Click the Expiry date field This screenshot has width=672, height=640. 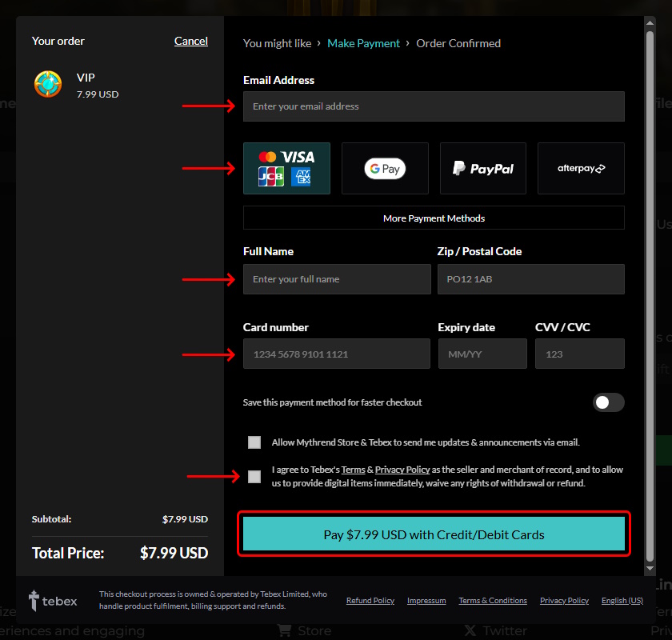[482, 354]
